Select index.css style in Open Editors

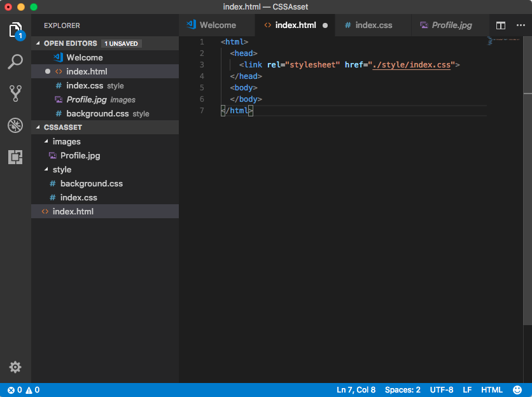pos(105,85)
